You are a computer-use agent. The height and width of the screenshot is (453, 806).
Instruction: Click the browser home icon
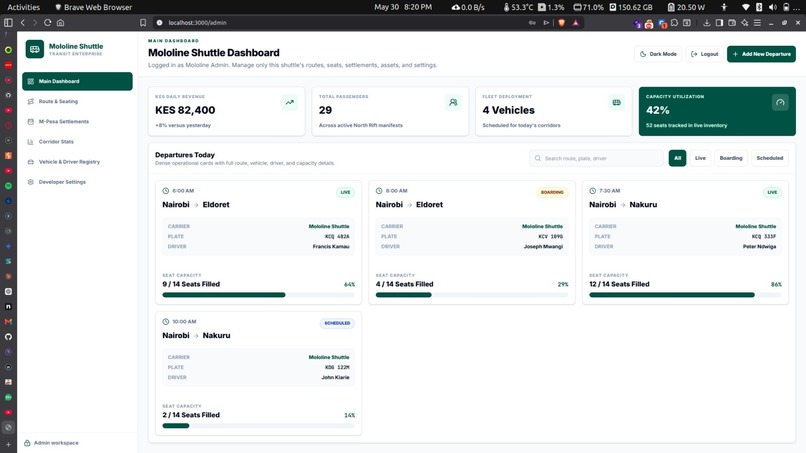tap(60, 23)
